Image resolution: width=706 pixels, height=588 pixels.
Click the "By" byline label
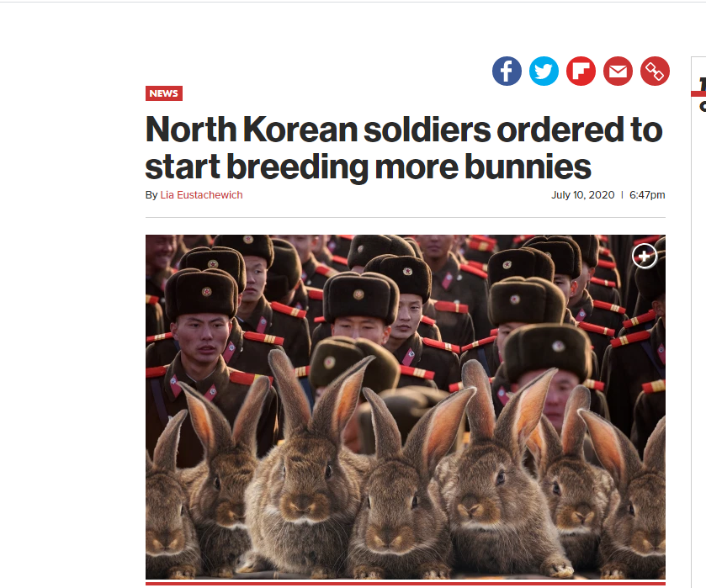151,195
